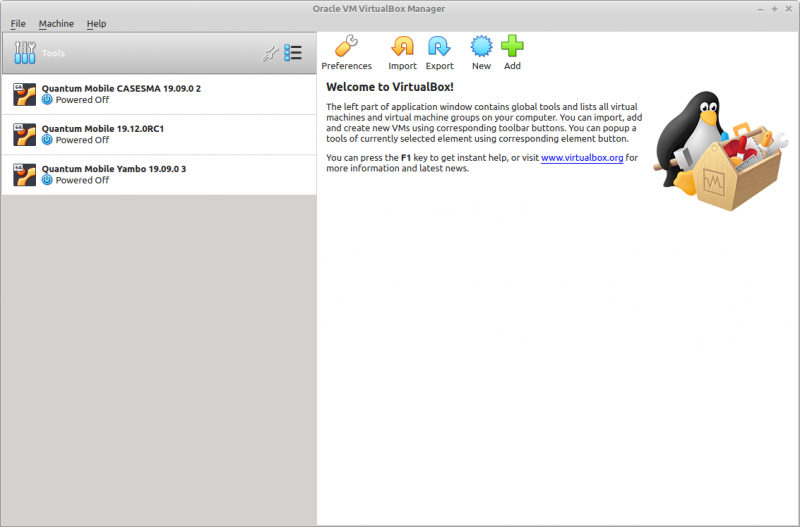Select the Tools icon in sidebar
This screenshot has height=527, width=800.
[25, 53]
